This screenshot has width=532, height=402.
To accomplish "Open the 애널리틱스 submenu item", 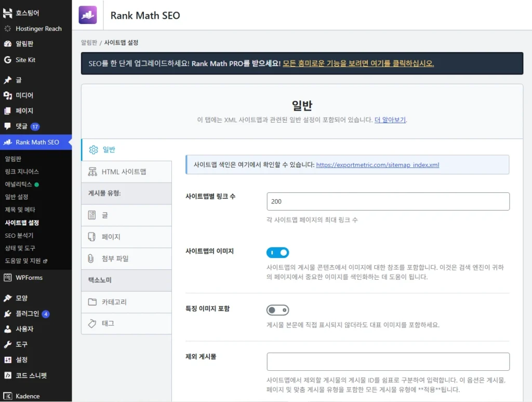I will point(18,184).
